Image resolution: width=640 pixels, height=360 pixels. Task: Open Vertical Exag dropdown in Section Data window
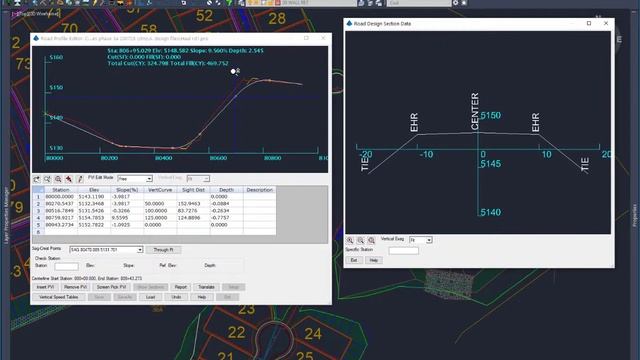tap(421, 240)
